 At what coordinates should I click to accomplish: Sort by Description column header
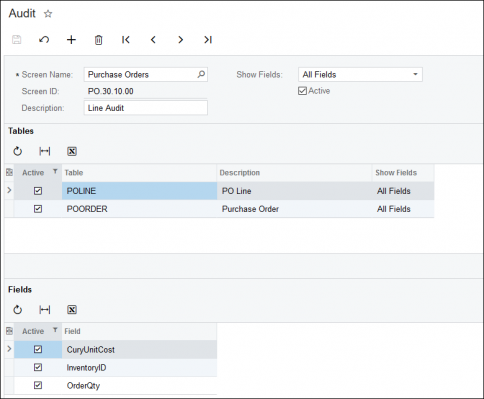coord(294,173)
